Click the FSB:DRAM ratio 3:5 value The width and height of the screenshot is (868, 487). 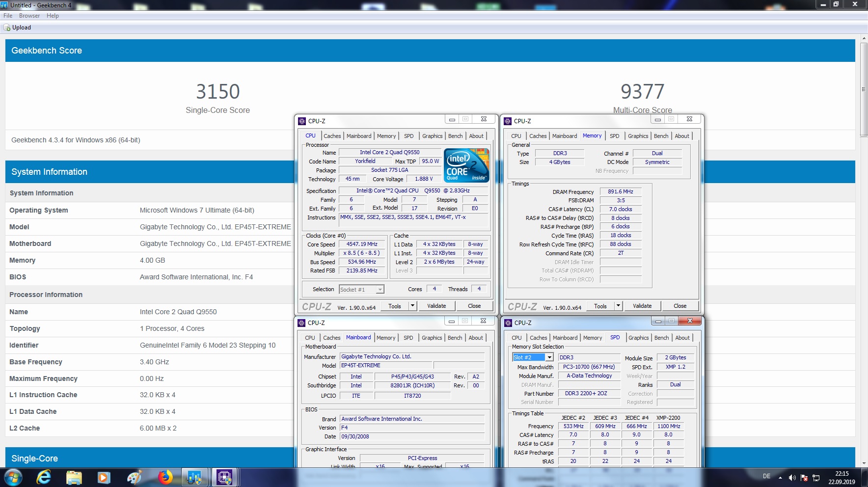pos(621,200)
